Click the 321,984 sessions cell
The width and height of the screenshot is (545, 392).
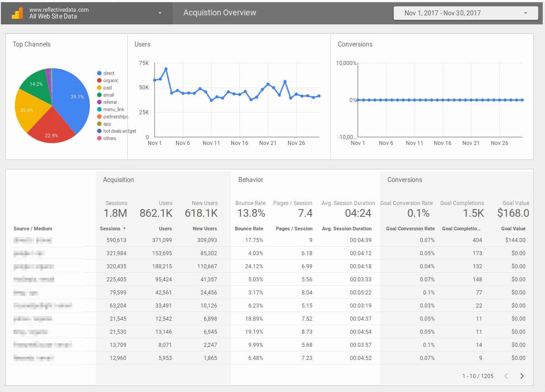[116, 253]
